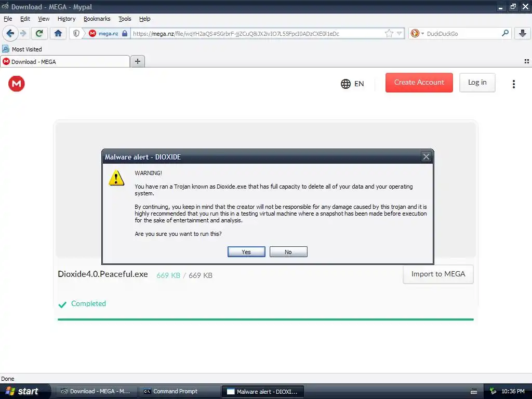Switch to Download - MEGA taskbar item
This screenshot has width=532, height=399.
(x=97, y=391)
